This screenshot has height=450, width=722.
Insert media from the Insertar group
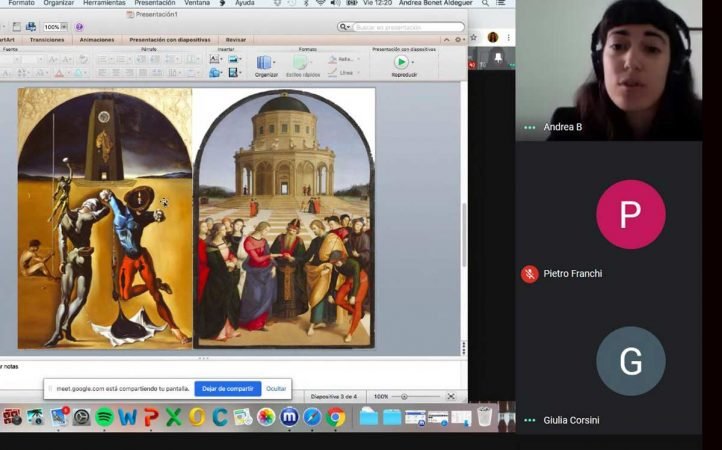coord(234,72)
